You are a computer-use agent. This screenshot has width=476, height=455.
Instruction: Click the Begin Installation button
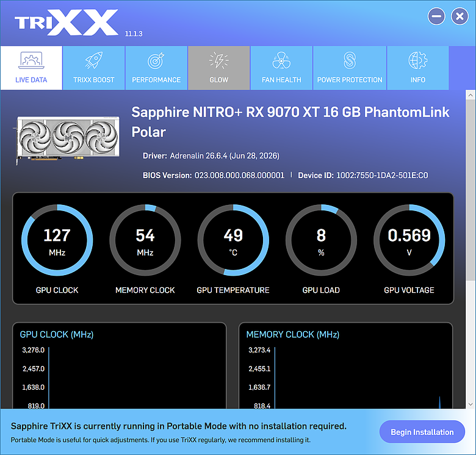[x=422, y=432]
